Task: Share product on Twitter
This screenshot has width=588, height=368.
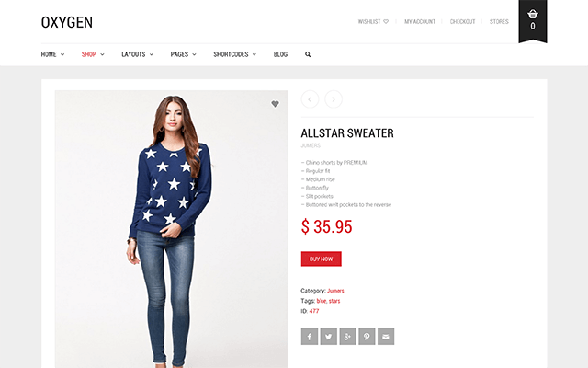Action: [329, 337]
